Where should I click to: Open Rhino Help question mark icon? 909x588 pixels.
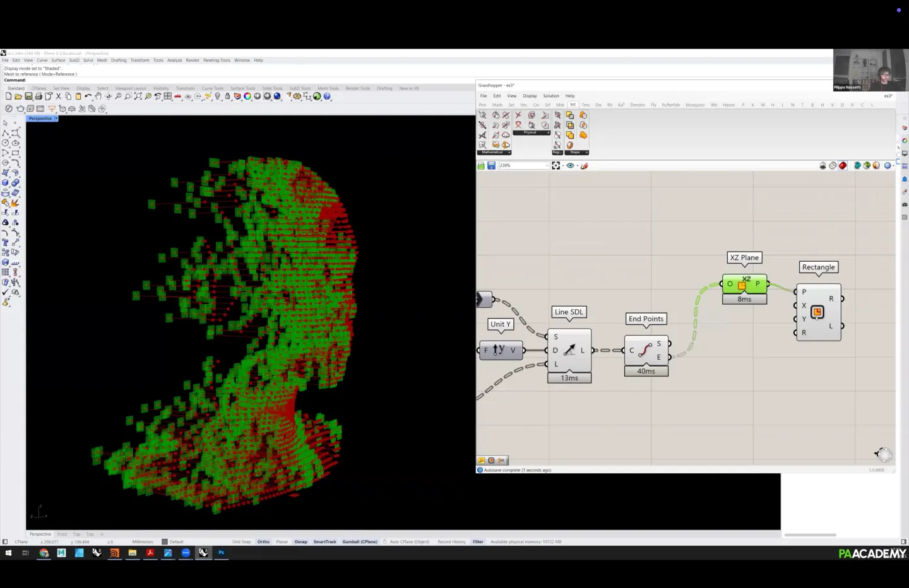(x=327, y=97)
